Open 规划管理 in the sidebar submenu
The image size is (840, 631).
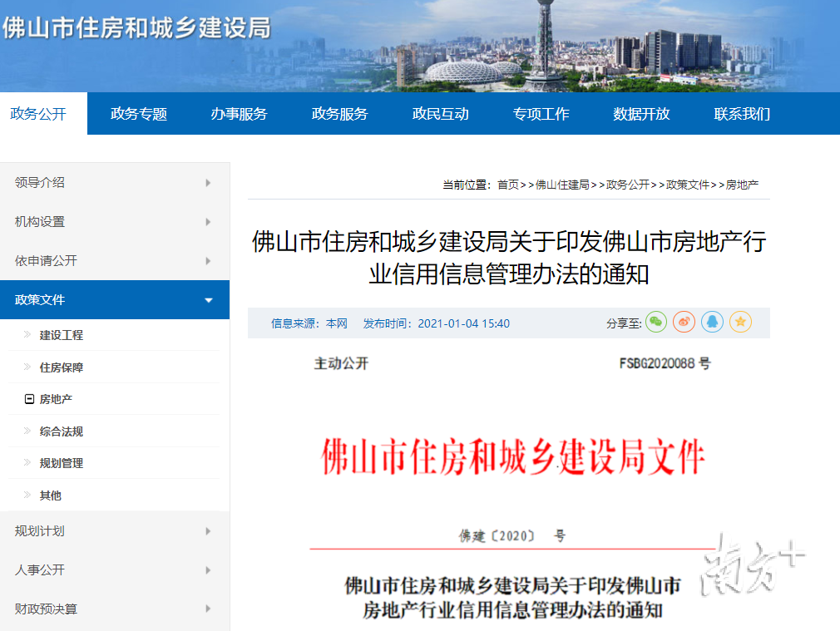coord(62,464)
